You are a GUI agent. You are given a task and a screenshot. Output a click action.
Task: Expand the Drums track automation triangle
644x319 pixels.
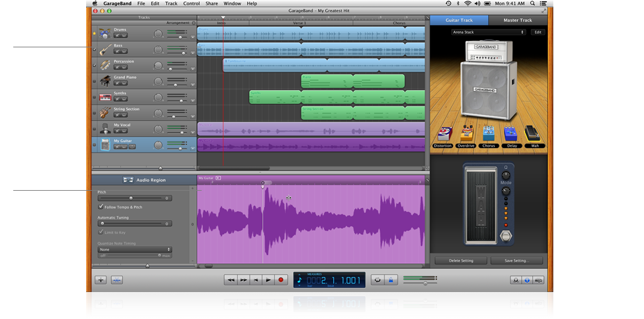coord(193,37)
